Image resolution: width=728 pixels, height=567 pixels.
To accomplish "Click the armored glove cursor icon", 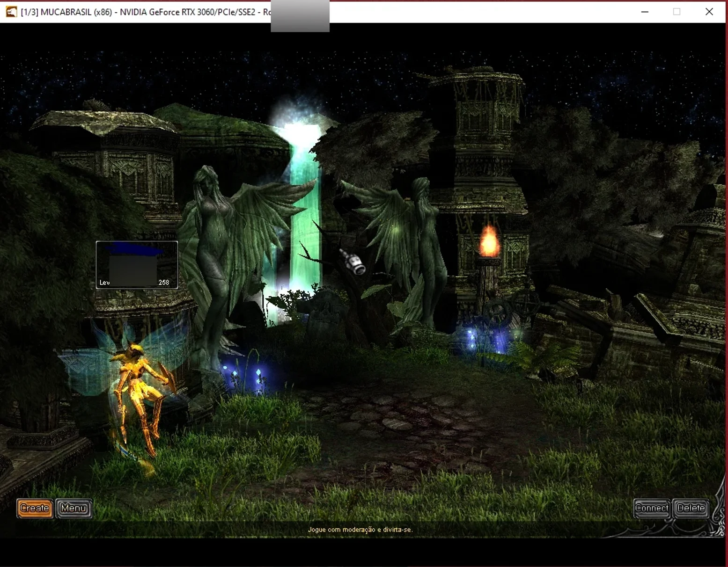I will (353, 262).
